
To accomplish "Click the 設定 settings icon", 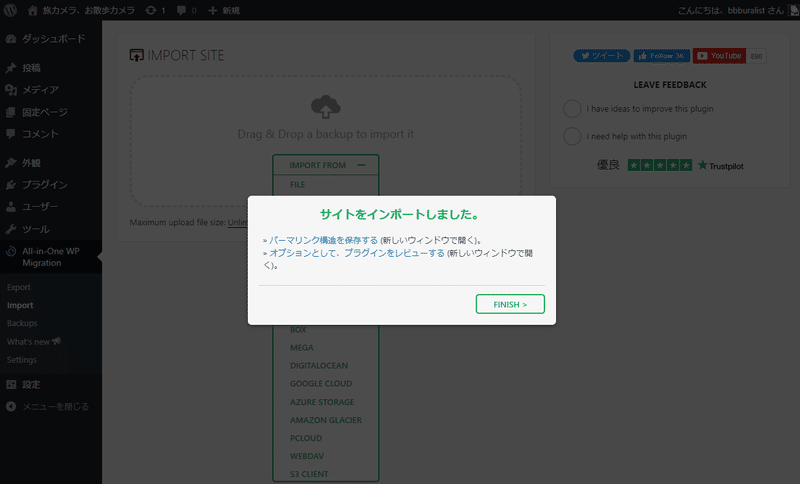I will click(11, 385).
